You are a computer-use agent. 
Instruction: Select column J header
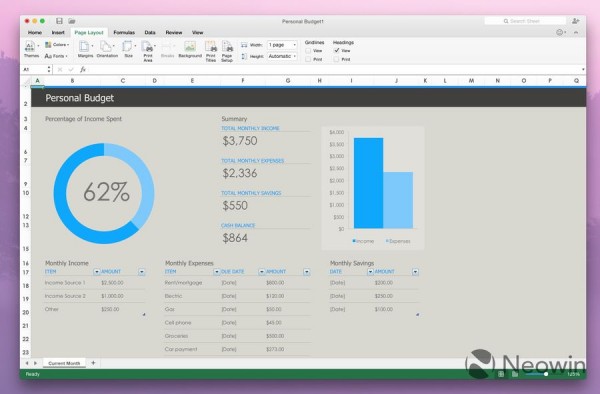point(396,81)
